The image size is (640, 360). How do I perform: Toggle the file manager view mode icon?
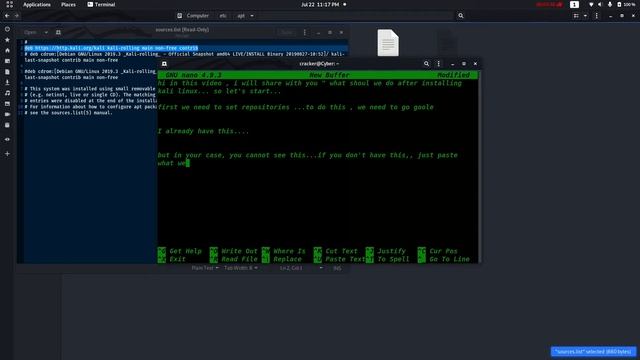[x=576, y=16]
